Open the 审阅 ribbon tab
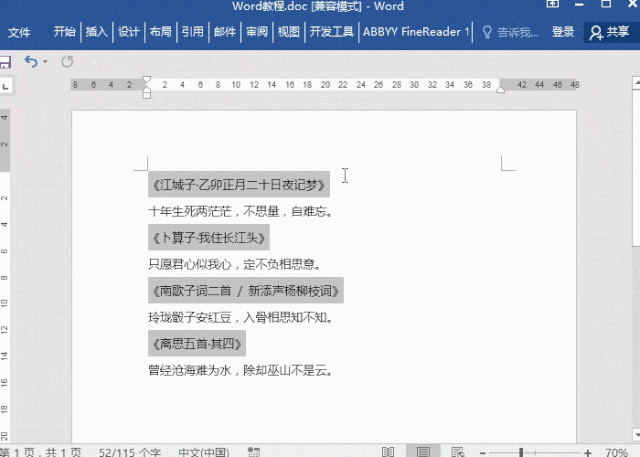This screenshot has width=640, height=457. pos(257,32)
